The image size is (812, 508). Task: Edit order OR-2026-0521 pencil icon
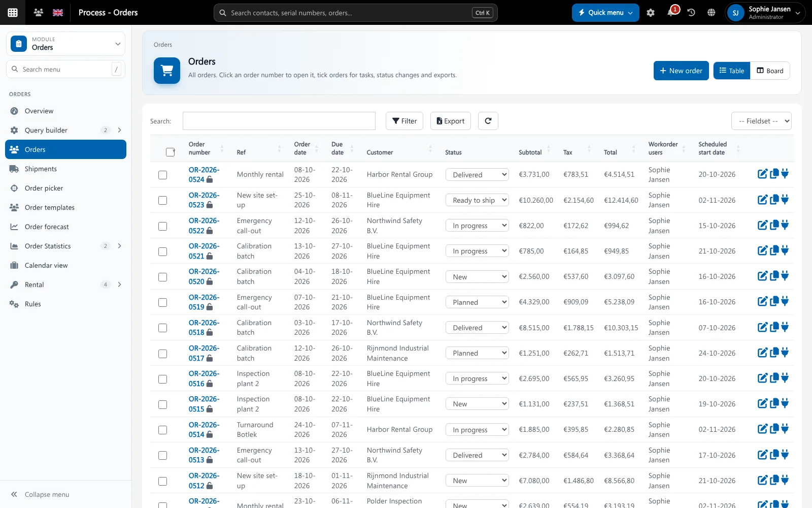pos(762,250)
